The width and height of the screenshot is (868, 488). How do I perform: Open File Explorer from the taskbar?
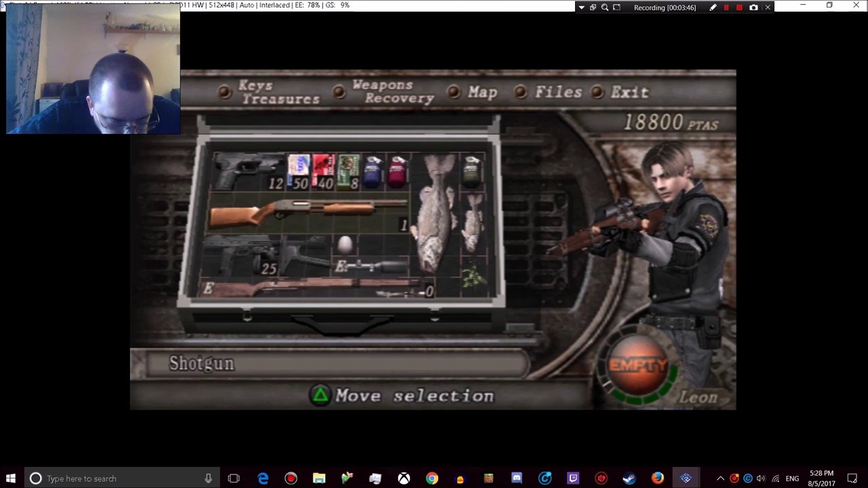pyautogui.click(x=319, y=479)
